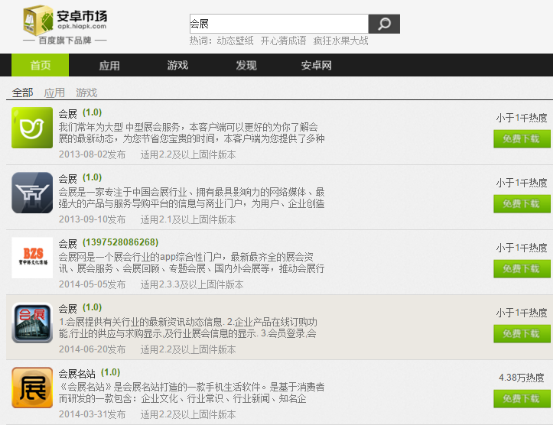This screenshot has height=426, width=554.
Task: Click the 2014-03-31发布 date text
Action: (92, 415)
